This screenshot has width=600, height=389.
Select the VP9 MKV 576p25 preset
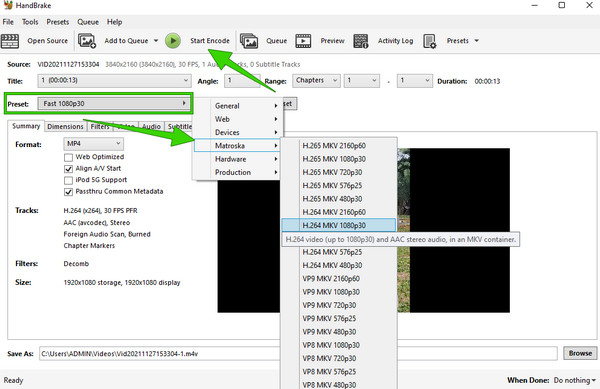pos(339,319)
